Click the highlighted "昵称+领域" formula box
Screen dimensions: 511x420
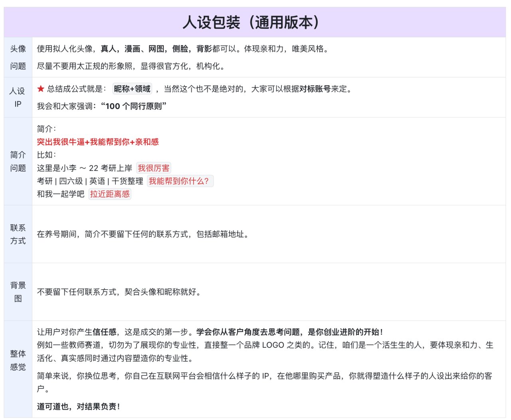coord(132,89)
